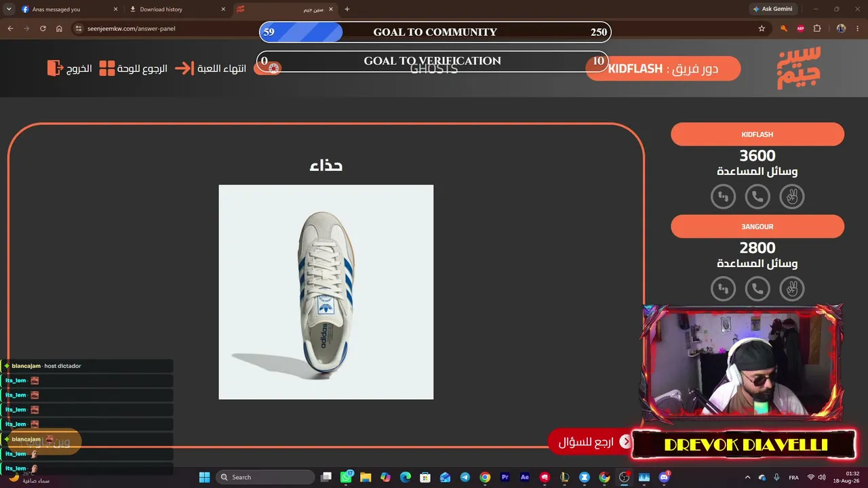
Task: Open Adobe Premiere Pro from the taskbar
Action: pos(505,477)
